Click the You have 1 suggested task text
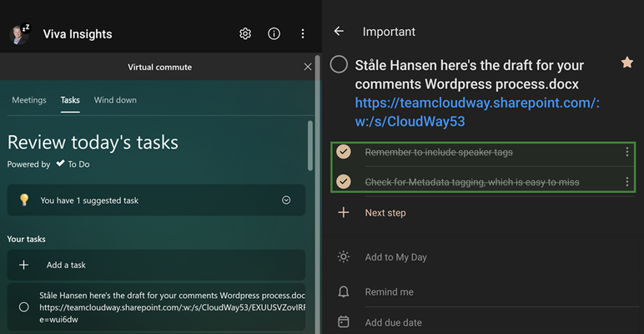This screenshot has height=334, width=644. click(89, 200)
